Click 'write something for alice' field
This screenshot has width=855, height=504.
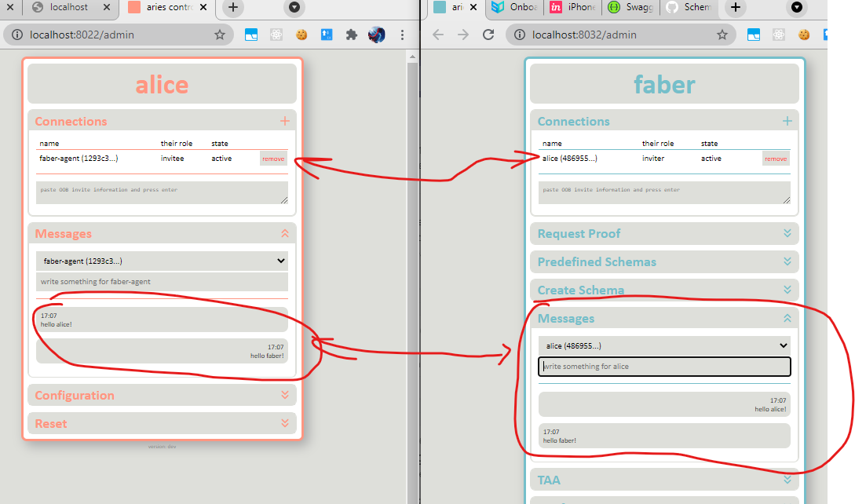[664, 367]
